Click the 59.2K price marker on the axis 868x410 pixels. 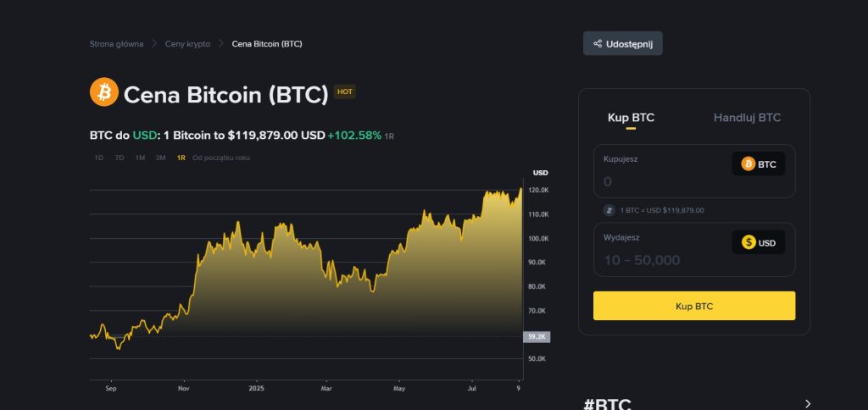click(537, 336)
